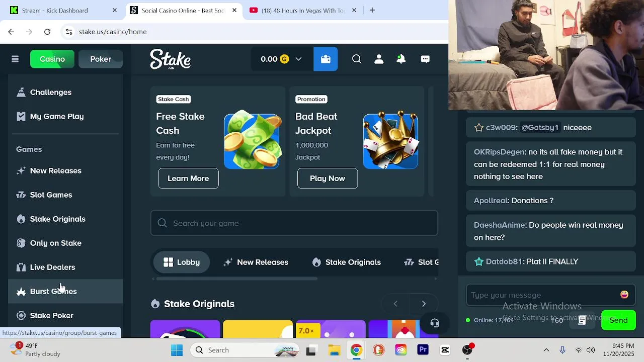The width and height of the screenshot is (644, 362).
Task: Go to previous Stake Originals games
Action: pos(395,304)
